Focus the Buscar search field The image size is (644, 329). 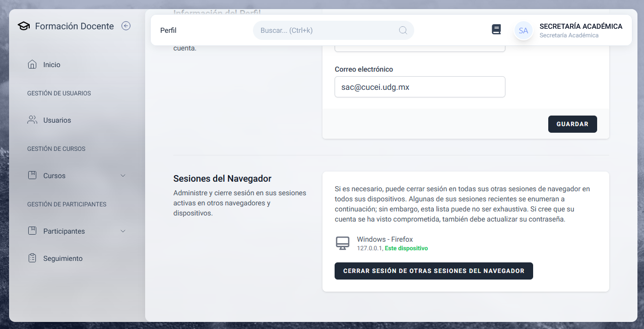[328, 30]
